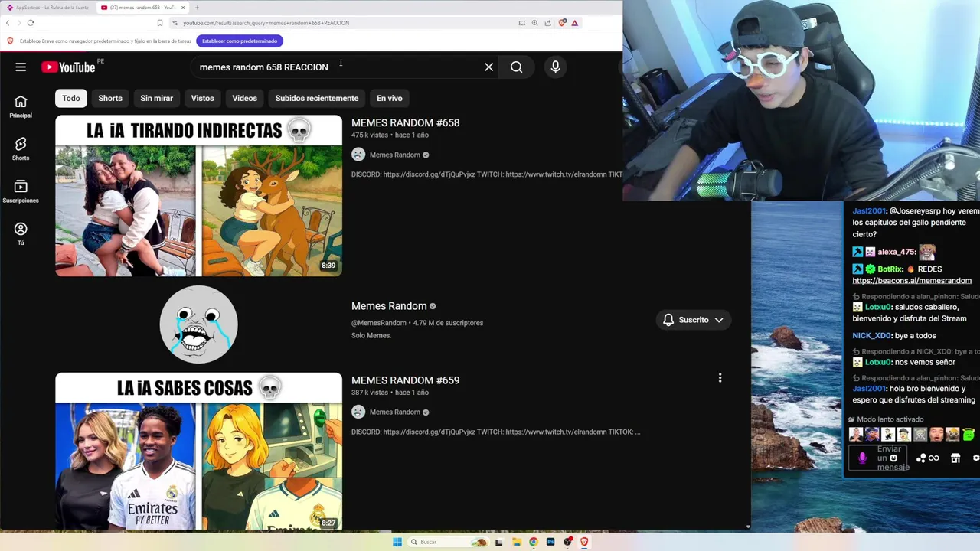Select the Todo filter chip
This screenshot has width=980, height=551.
click(x=71, y=98)
